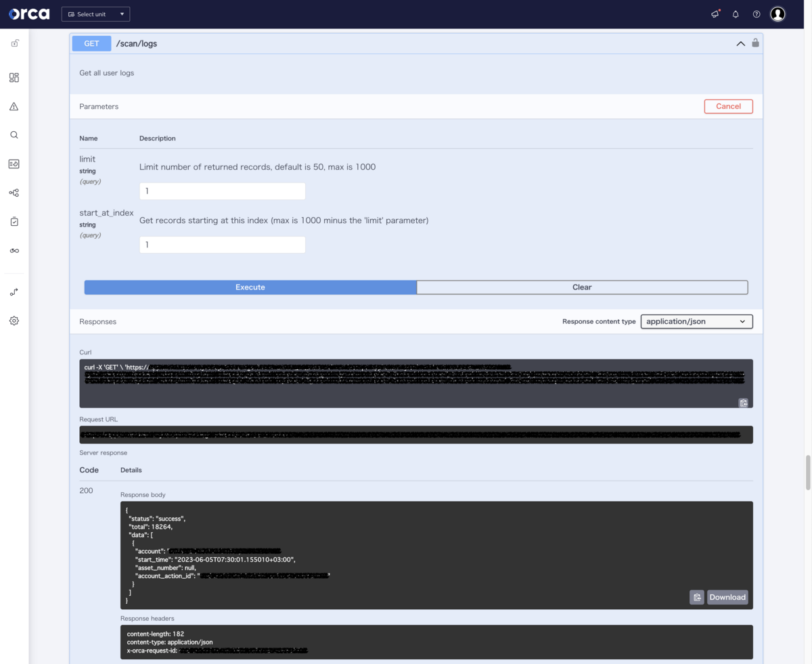The image size is (812, 664).
Task: Open search using the magnifier sidebar icon
Action: tap(14, 135)
